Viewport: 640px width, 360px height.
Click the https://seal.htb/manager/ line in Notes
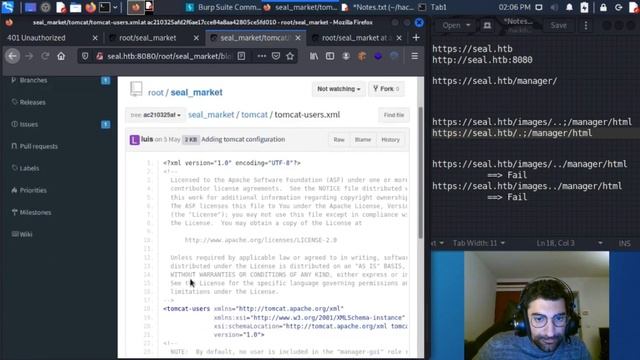click(494, 81)
